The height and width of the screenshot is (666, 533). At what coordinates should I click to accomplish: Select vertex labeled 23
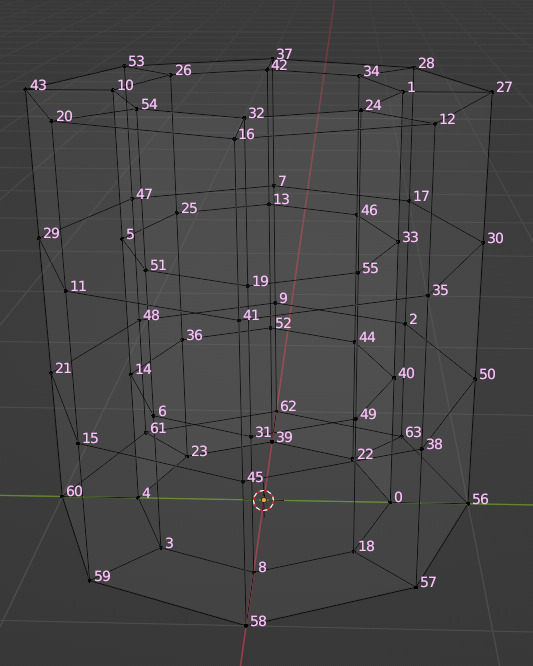pyautogui.click(x=187, y=456)
